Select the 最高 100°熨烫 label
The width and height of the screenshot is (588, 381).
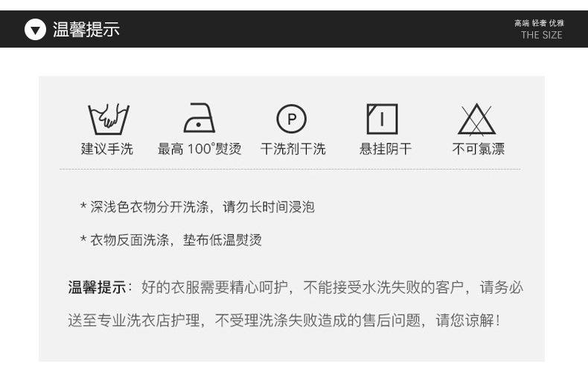pos(199,149)
